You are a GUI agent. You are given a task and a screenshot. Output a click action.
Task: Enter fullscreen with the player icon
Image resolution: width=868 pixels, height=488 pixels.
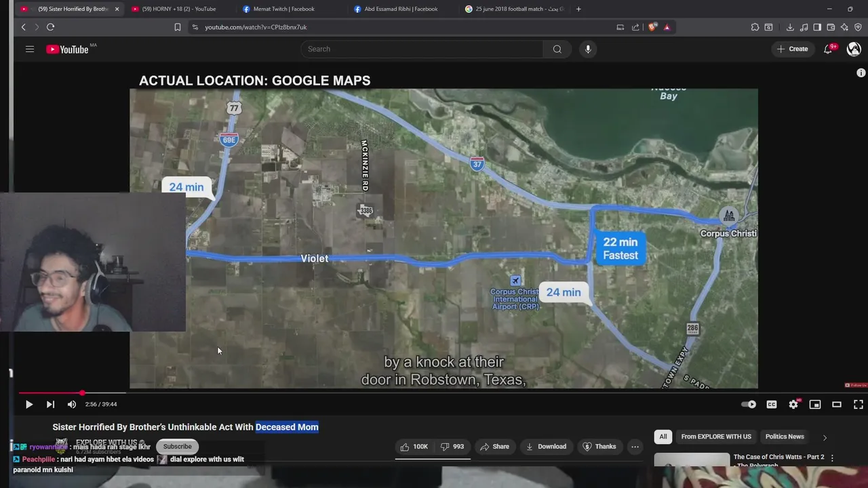(x=859, y=404)
